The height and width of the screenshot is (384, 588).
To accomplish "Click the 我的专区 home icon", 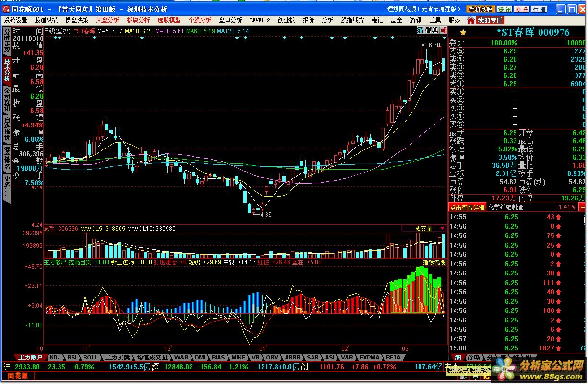I will coord(471,20).
